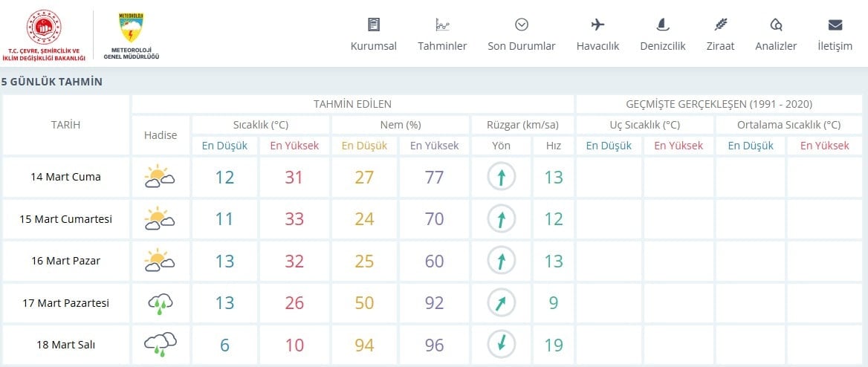Click the İletişim envelope icon
Image resolution: width=868 pixels, height=367 pixels.
coord(835,25)
